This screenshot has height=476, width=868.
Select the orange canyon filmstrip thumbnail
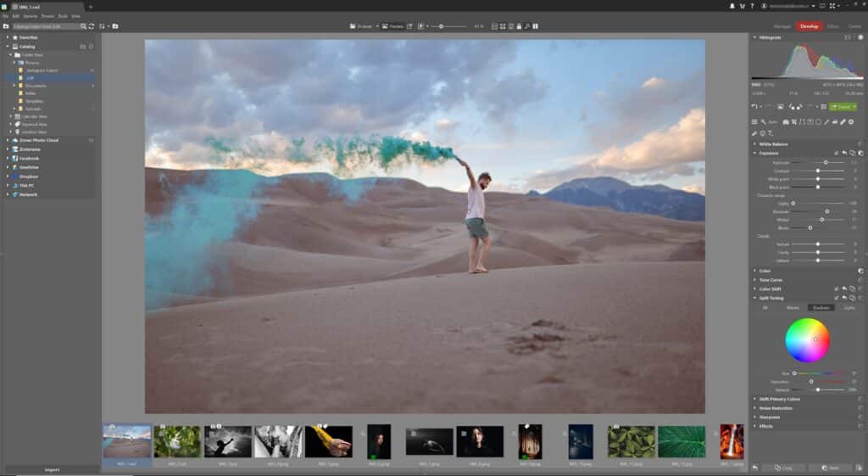[x=732, y=442]
